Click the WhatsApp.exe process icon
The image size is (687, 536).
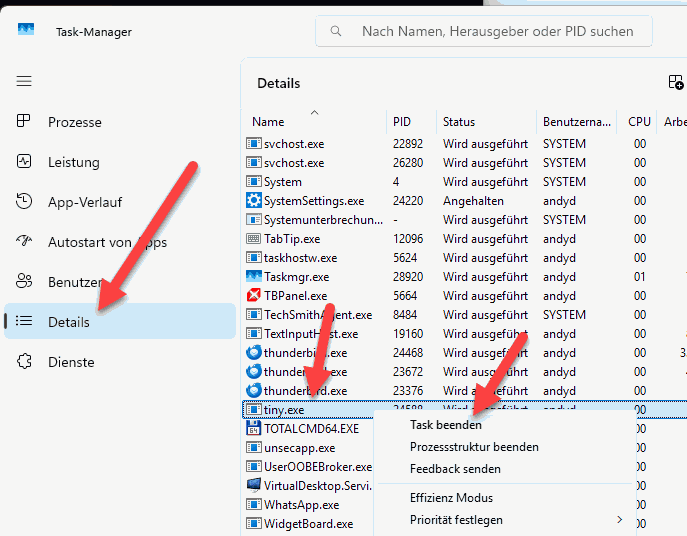tap(254, 504)
